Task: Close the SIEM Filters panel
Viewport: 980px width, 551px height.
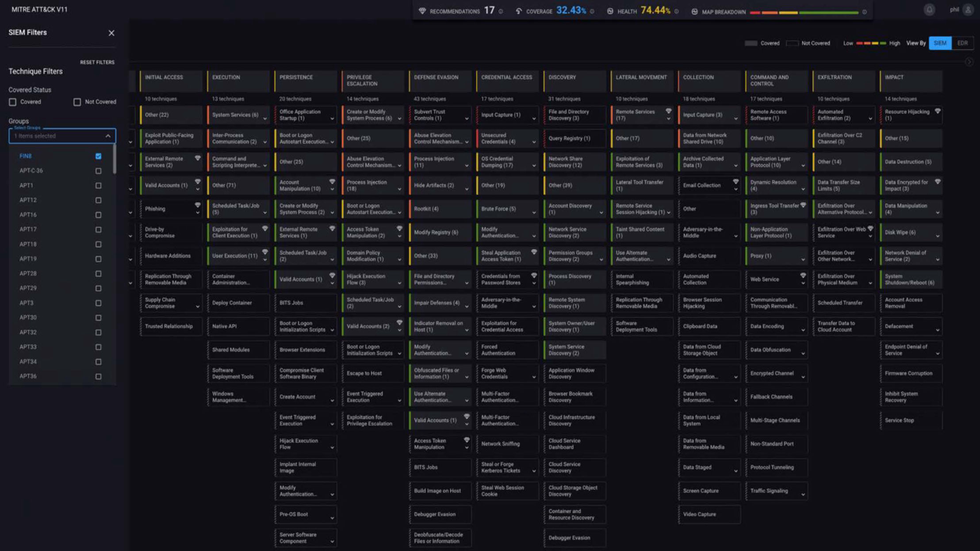Action: [x=111, y=33]
